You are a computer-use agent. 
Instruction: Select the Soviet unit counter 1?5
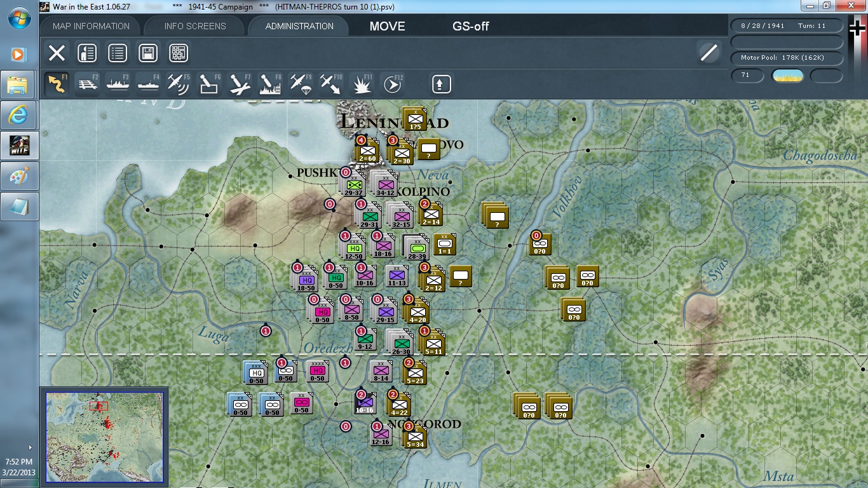coord(416,119)
